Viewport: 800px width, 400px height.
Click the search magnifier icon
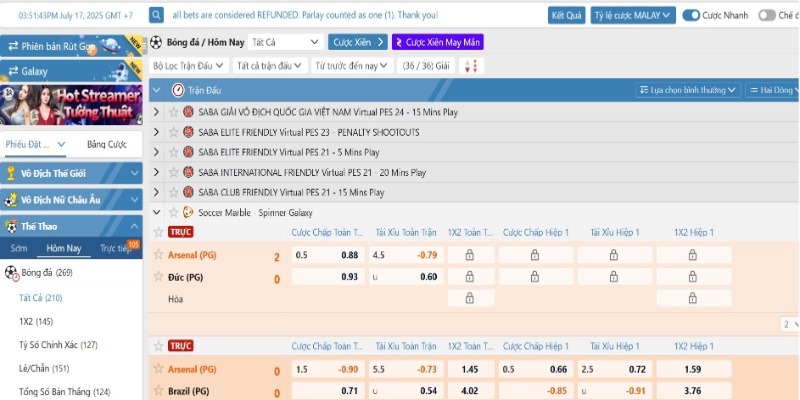tap(158, 16)
